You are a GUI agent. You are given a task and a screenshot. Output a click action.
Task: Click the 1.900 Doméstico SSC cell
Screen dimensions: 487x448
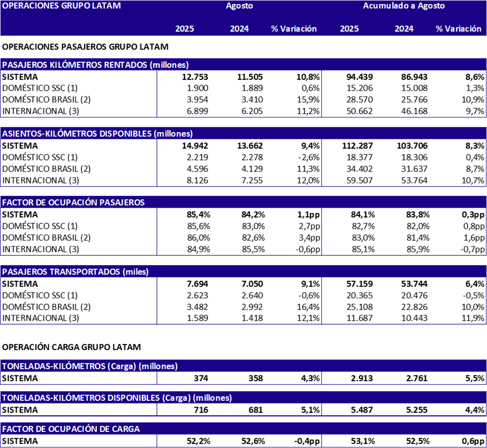pos(197,88)
